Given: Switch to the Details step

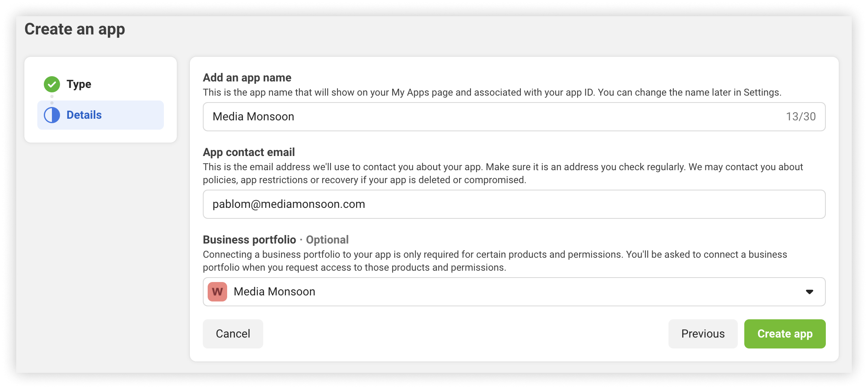Looking at the screenshot, I should coord(84,115).
